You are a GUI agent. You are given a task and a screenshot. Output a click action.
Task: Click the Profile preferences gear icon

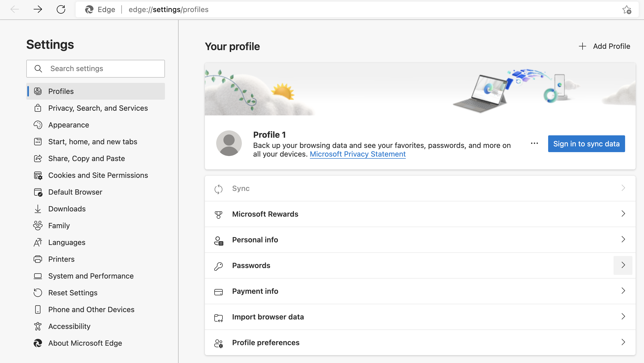(219, 343)
